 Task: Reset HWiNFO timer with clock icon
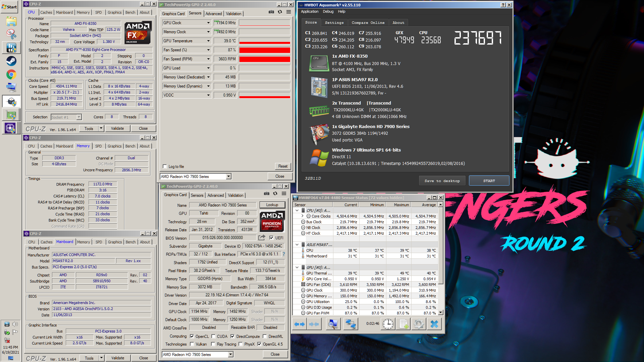pos(388,324)
